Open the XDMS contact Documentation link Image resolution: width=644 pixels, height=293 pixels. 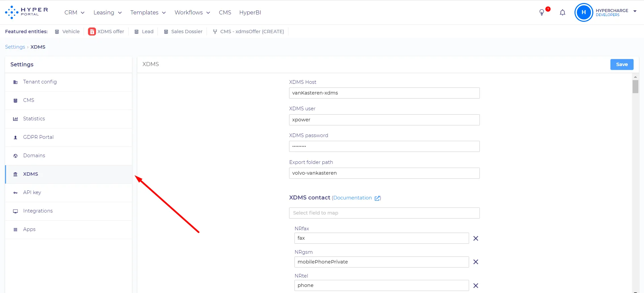coord(352,198)
